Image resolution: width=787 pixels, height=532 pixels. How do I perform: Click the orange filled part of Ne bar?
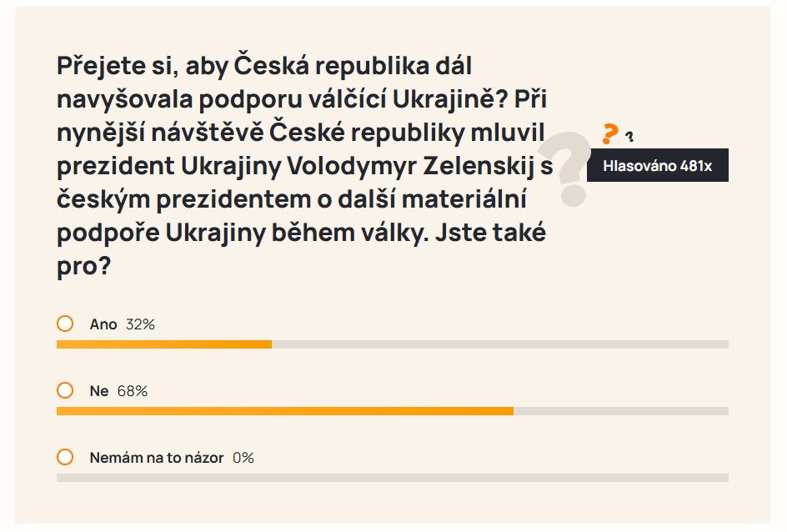285,411
